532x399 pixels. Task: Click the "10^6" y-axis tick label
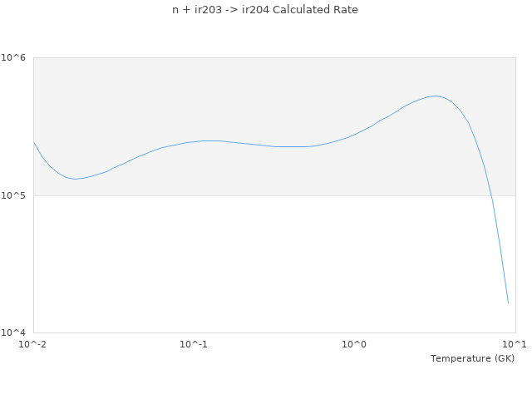17,58
